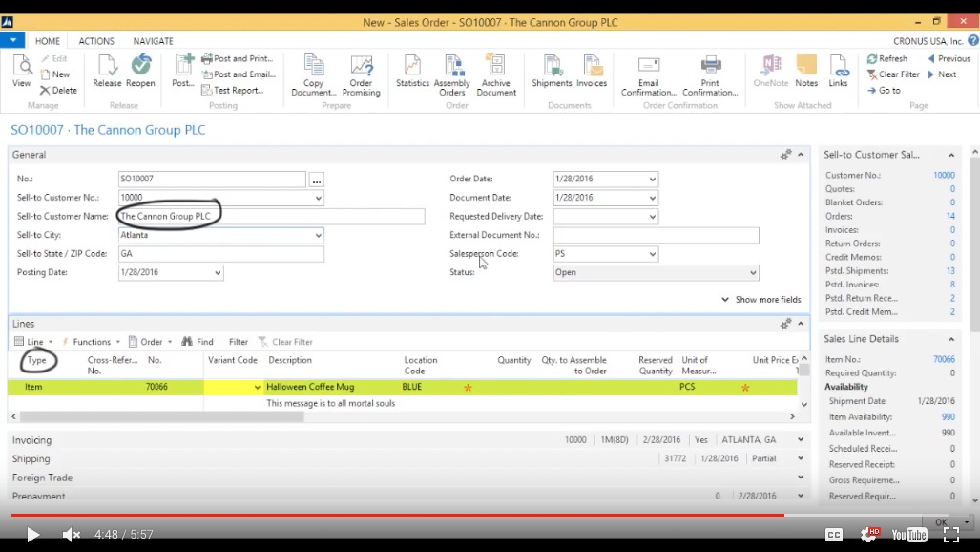Screen dimensions: 980x552
Task: Toggle closed captions in video player
Action: [x=834, y=535]
